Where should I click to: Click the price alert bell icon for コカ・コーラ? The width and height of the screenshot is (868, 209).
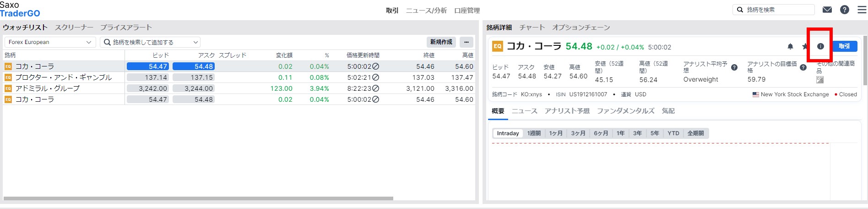(x=790, y=46)
